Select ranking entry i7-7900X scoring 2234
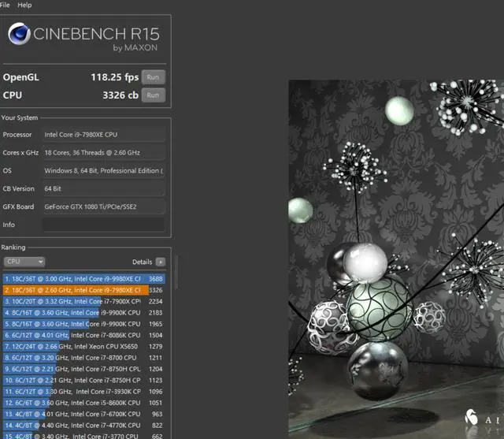Screen dimensions: 504x439 pos(84,301)
